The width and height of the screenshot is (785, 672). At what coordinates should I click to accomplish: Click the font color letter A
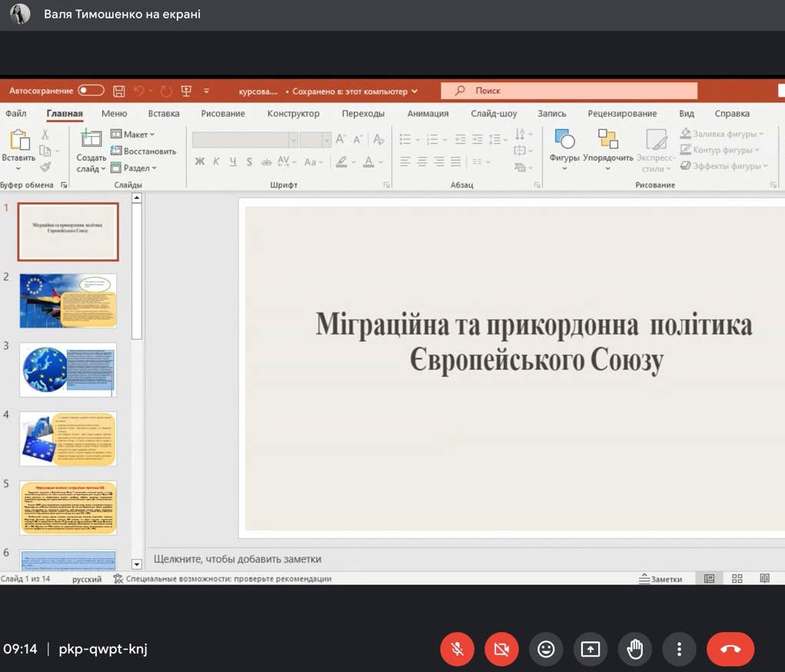pos(369,162)
